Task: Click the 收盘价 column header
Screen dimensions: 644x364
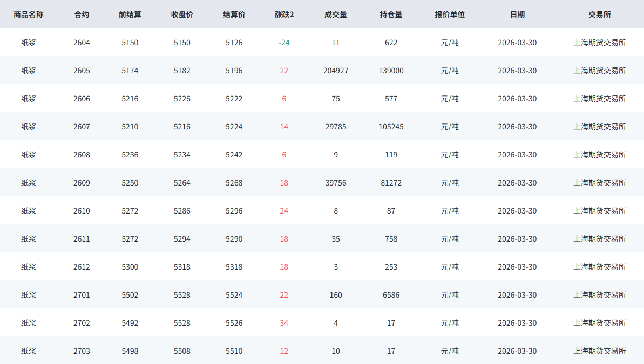Action: pos(182,15)
